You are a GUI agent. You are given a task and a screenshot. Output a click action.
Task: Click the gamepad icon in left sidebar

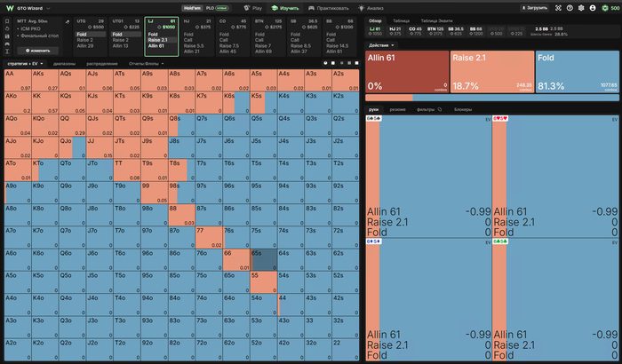click(x=7, y=44)
